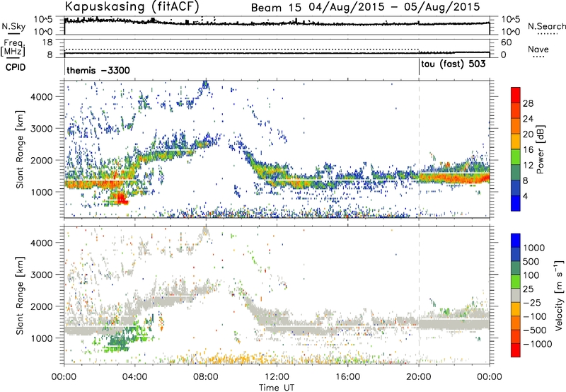Screen dimensions: 566x392
Task: Click the green velocity patch near 03:00
Action: pos(117,340)
